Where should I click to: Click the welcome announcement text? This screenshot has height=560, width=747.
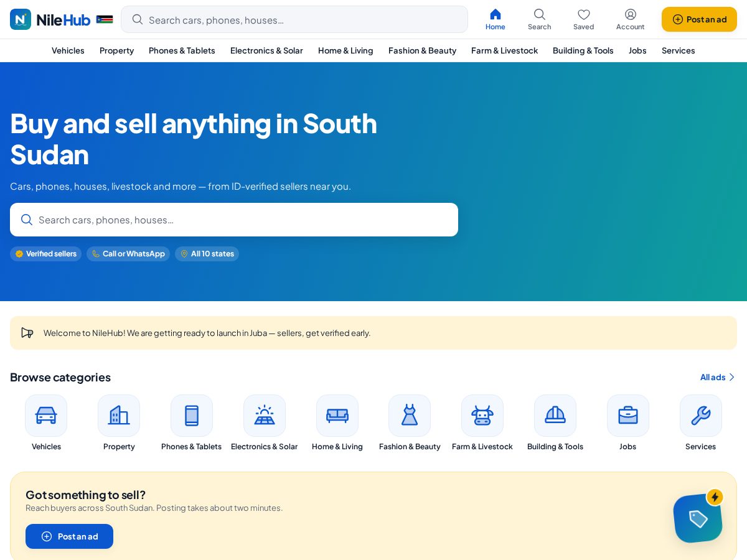click(207, 333)
